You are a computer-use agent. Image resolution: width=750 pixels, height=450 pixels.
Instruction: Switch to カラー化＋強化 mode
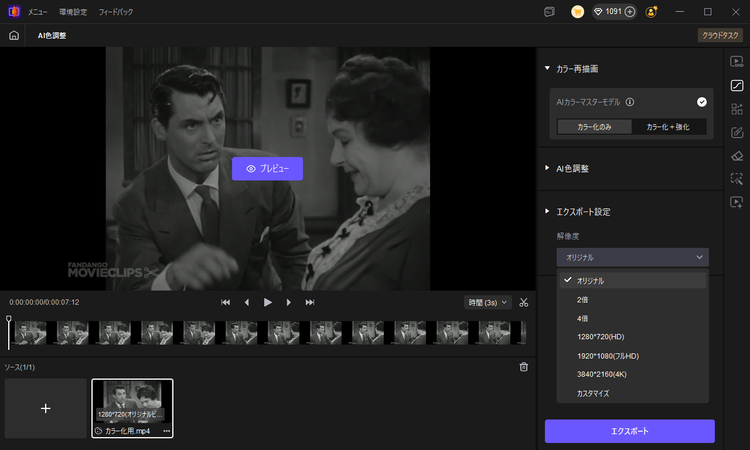click(669, 127)
